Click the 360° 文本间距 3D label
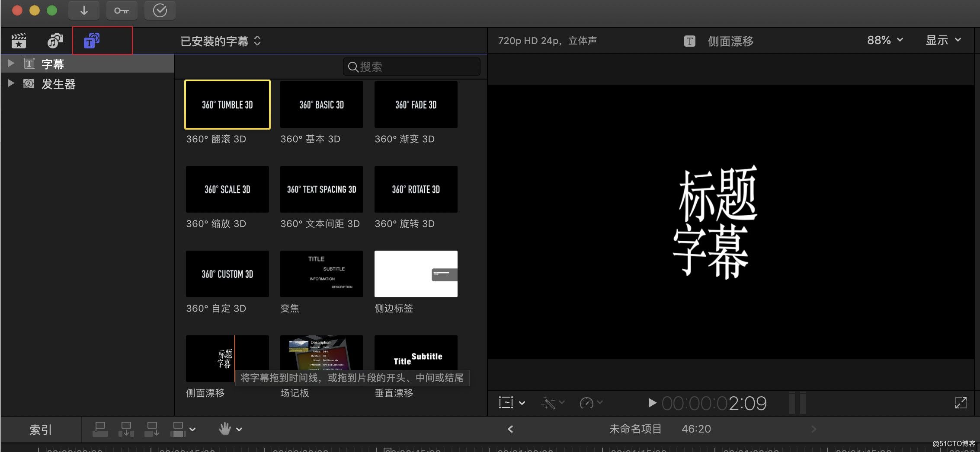Screen dimensions: 980x452 (320, 224)
